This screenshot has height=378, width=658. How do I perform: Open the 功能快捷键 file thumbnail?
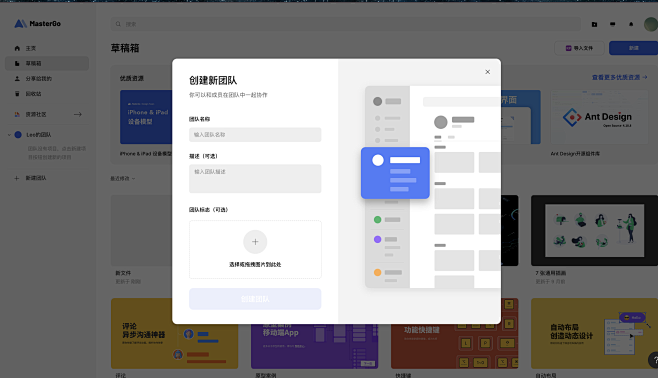[x=454, y=346]
